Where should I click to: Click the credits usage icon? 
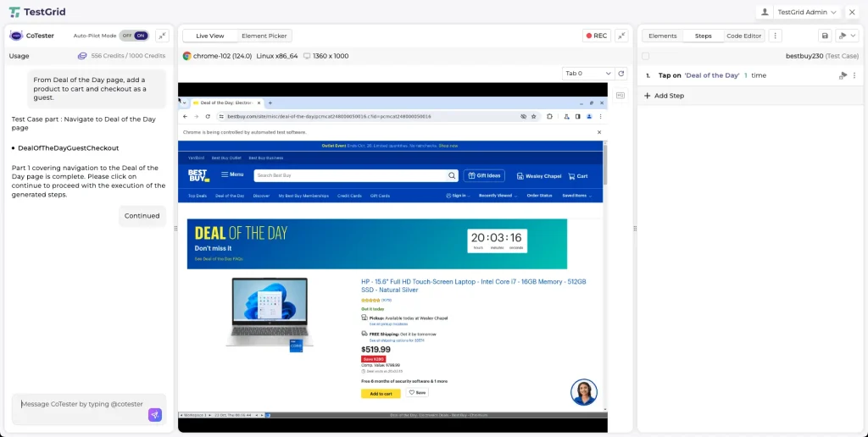[82, 56]
